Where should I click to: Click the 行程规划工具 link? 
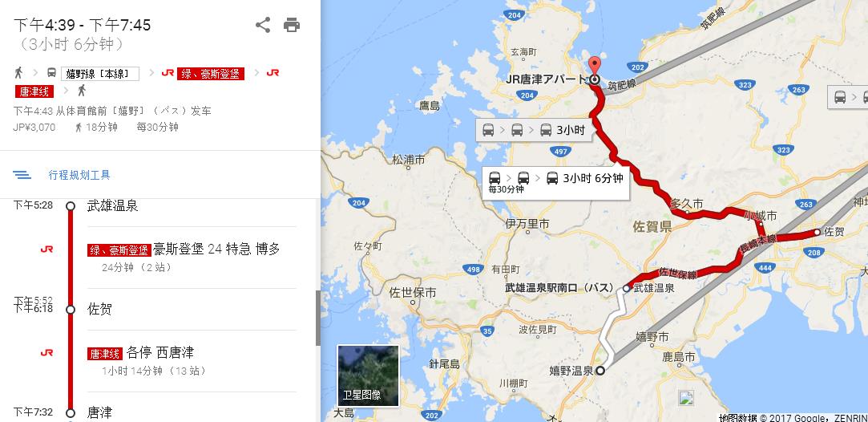(x=79, y=175)
